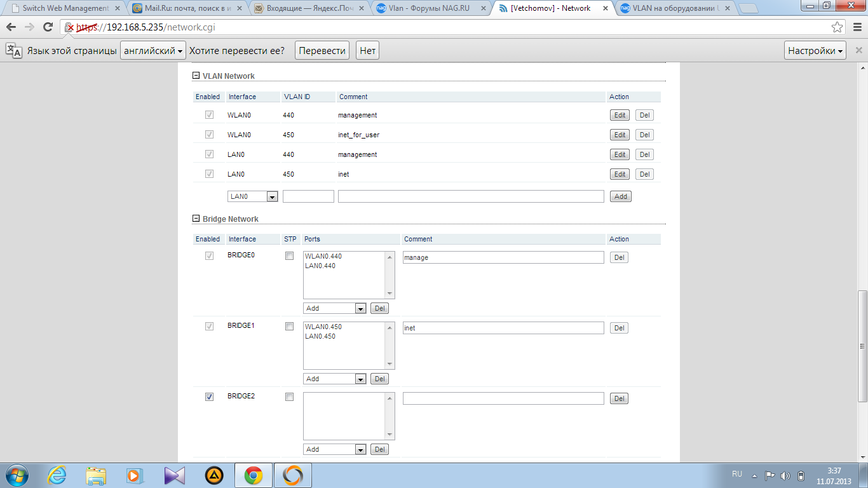Open the Add port dropdown under BRIDGE0
This screenshot has height=488, width=868.
[x=335, y=308]
